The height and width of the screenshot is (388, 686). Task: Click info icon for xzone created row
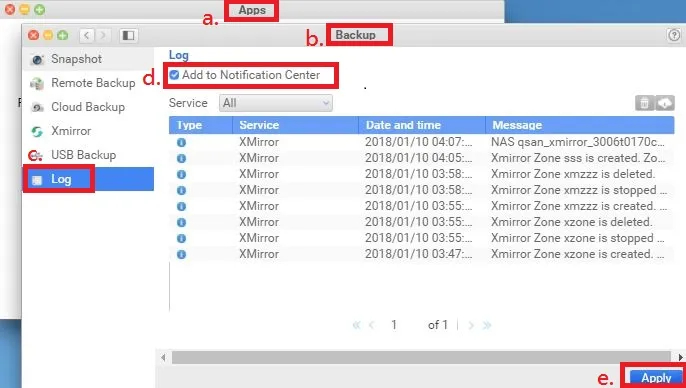(x=181, y=254)
